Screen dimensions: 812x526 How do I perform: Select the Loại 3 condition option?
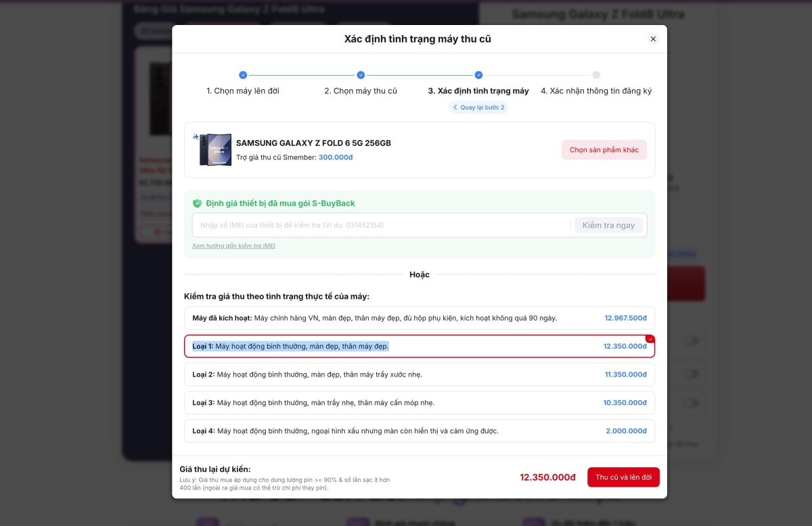click(x=420, y=403)
